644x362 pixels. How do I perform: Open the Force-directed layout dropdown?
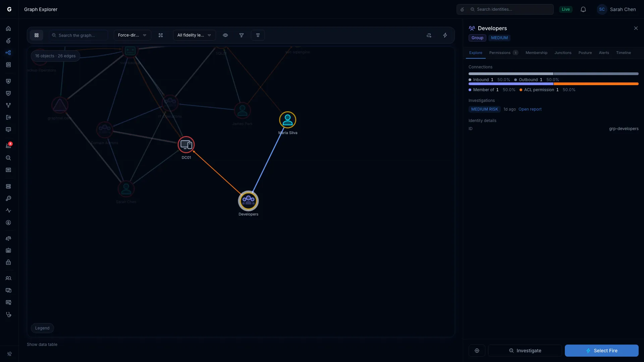(132, 35)
